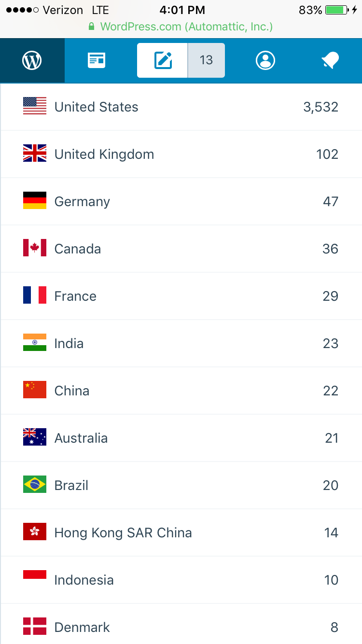The height and width of the screenshot is (644, 362).
Task: Open the profile avatar icon
Action: [x=265, y=60]
